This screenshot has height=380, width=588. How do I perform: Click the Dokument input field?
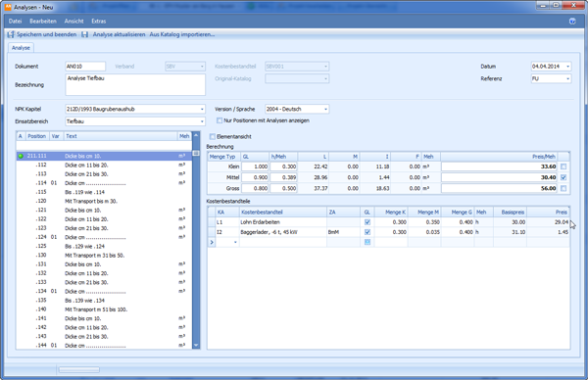[85, 67]
